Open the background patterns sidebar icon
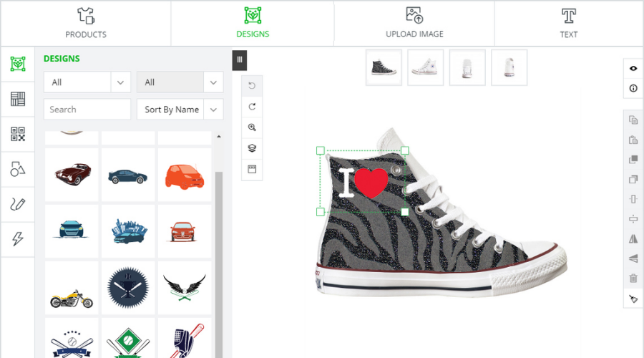 tap(18, 99)
